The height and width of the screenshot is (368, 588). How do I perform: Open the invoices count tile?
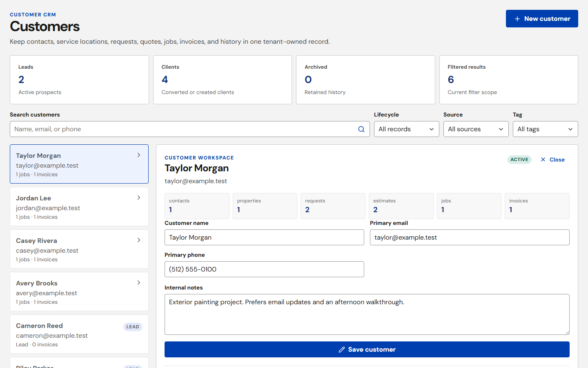point(537,206)
